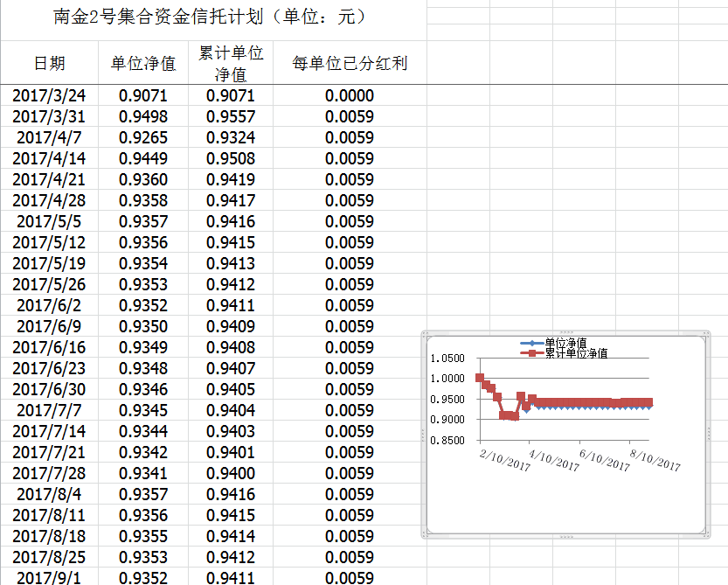This screenshot has width=728, height=585.
Task: Click the date cell 2017/9/1
Action: 50,578
